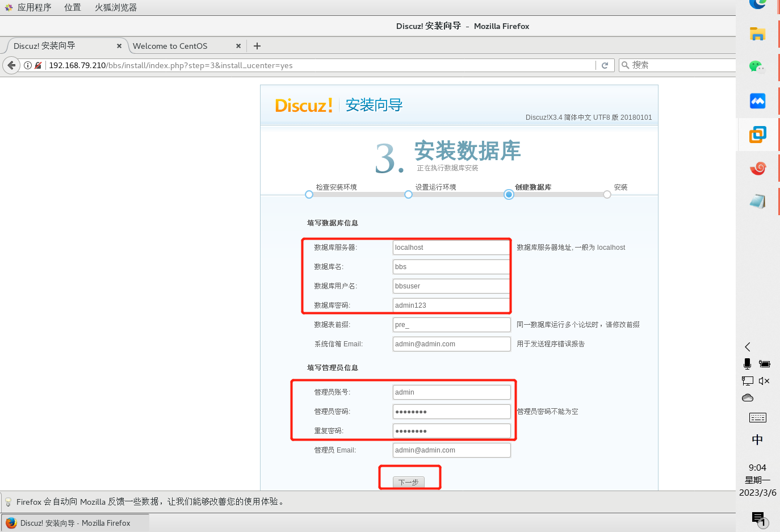780x532 pixels.
Task: Open the VMware icon in side dock
Action: click(757, 135)
